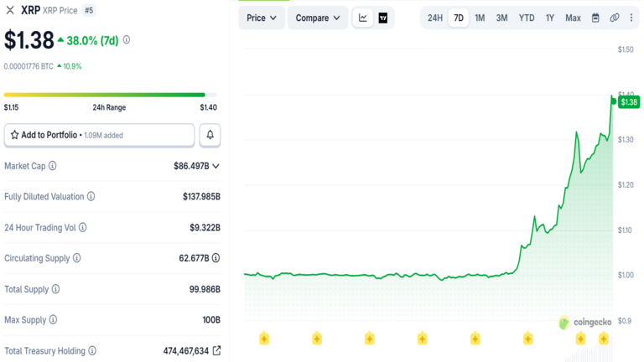
Task: Select the 1Y time range
Action: pyautogui.click(x=550, y=18)
